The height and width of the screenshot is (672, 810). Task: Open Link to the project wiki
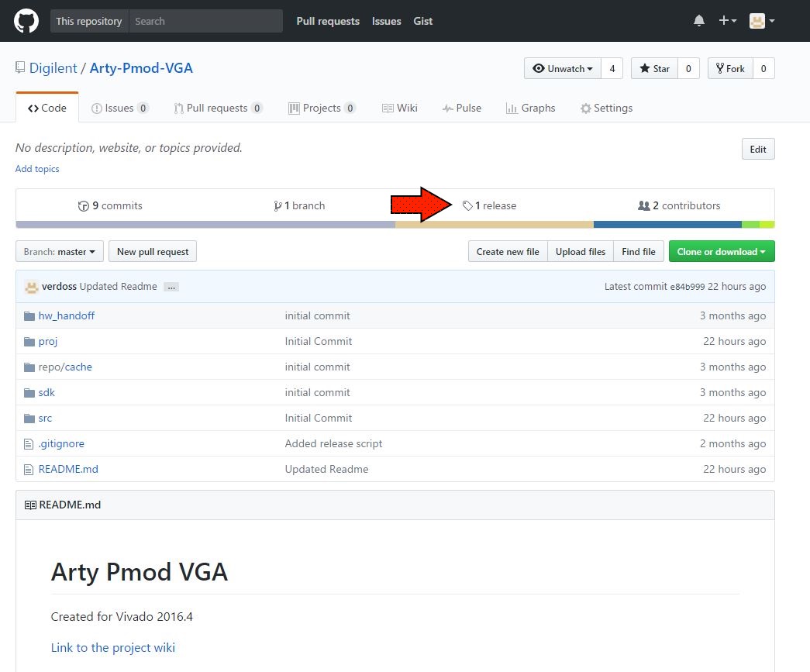pyautogui.click(x=113, y=648)
